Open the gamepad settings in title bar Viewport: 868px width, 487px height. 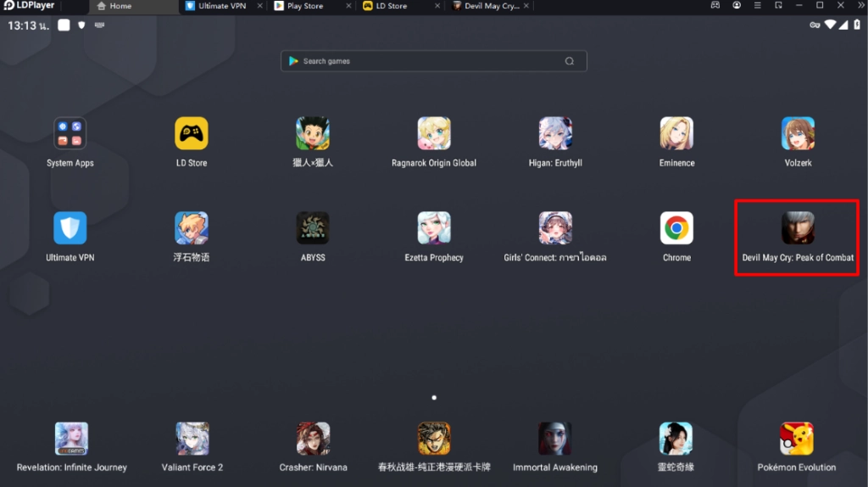point(715,6)
